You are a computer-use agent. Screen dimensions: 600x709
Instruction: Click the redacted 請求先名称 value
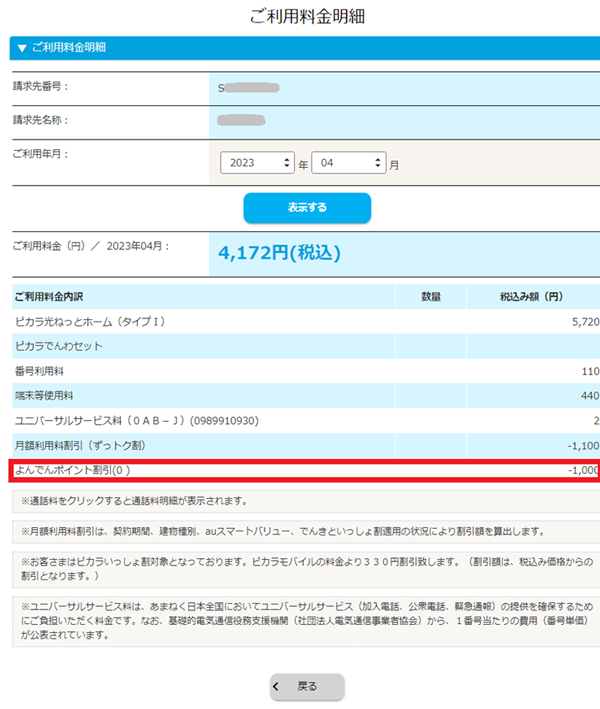(x=241, y=121)
